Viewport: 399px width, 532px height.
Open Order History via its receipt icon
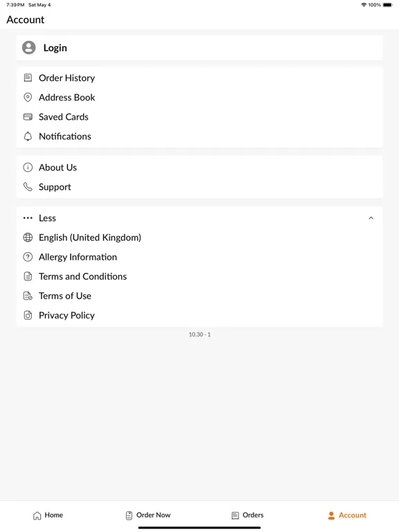(x=28, y=78)
